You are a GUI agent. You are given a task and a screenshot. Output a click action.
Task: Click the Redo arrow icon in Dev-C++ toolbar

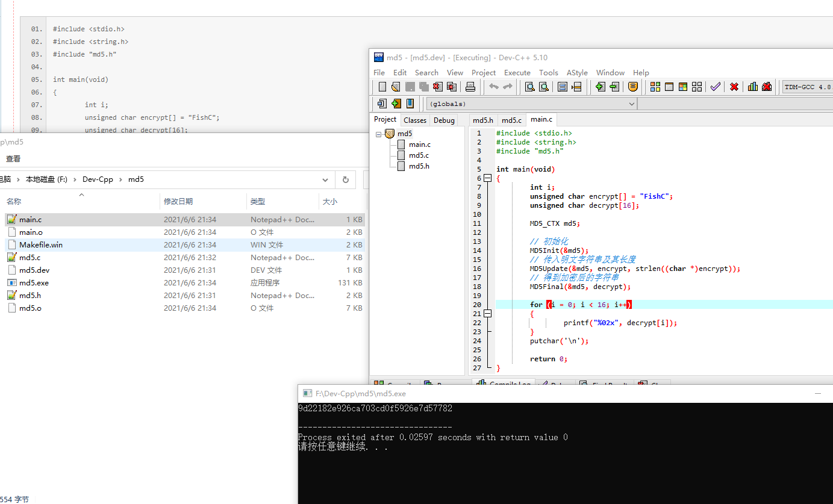508,87
